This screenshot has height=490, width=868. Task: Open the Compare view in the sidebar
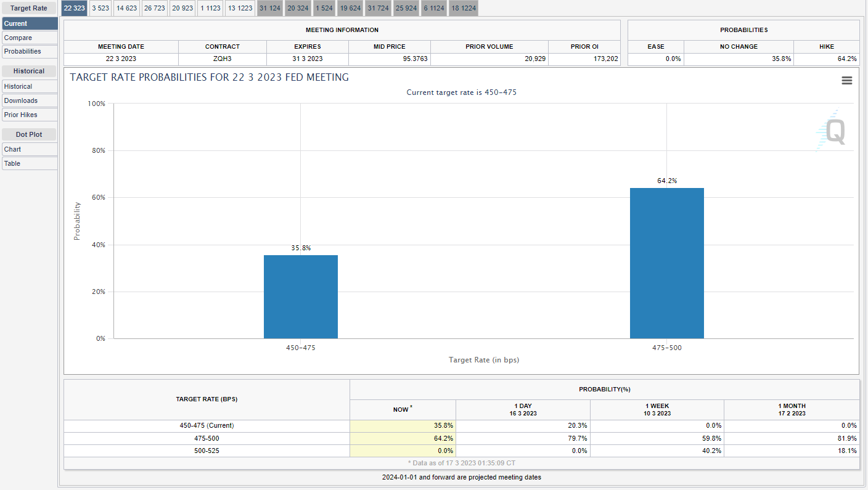(30, 38)
